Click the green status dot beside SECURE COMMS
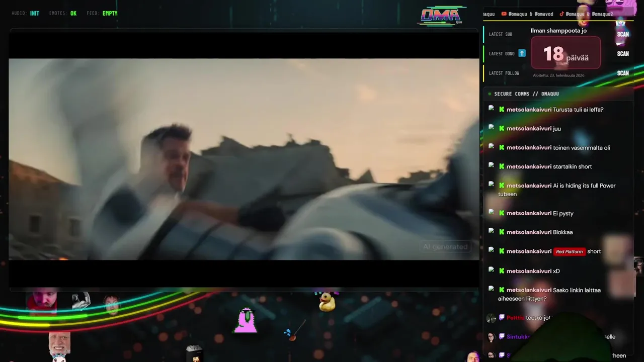 coord(490,94)
